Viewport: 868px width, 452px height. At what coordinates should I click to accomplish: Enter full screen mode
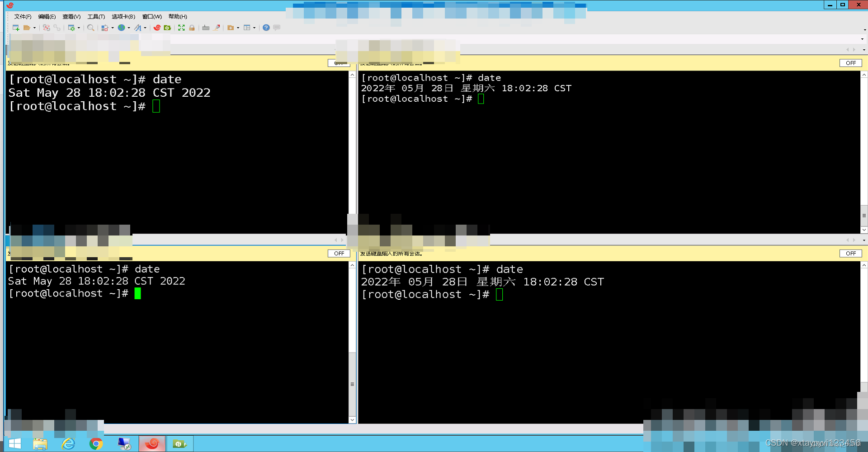click(x=181, y=28)
